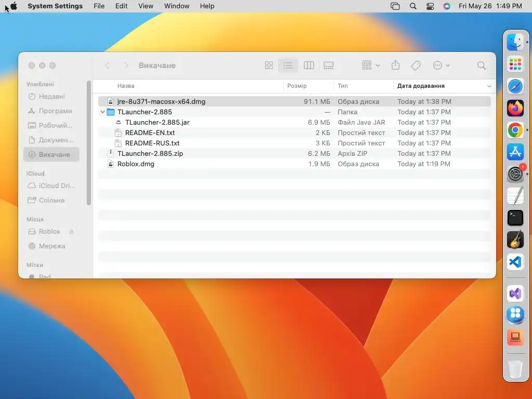The height and width of the screenshot is (399, 532).
Task: Open Finder from the Dock
Action: click(515, 43)
